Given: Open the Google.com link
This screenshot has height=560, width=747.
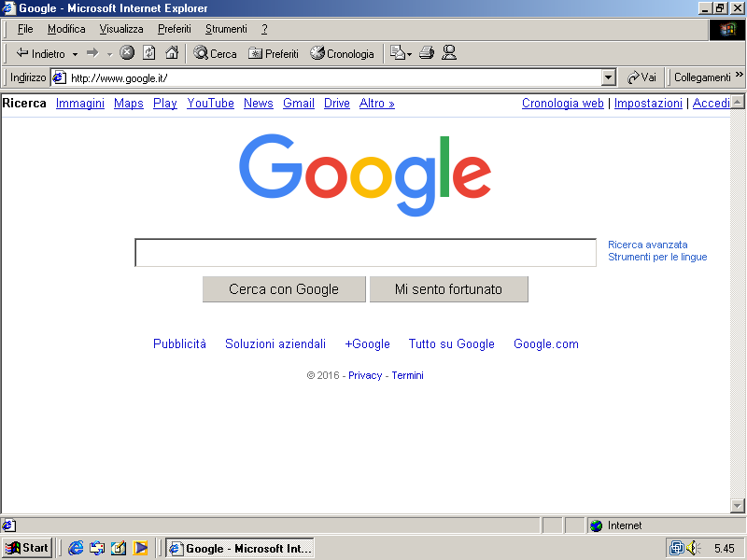Looking at the screenshot, I should [546, 343].
